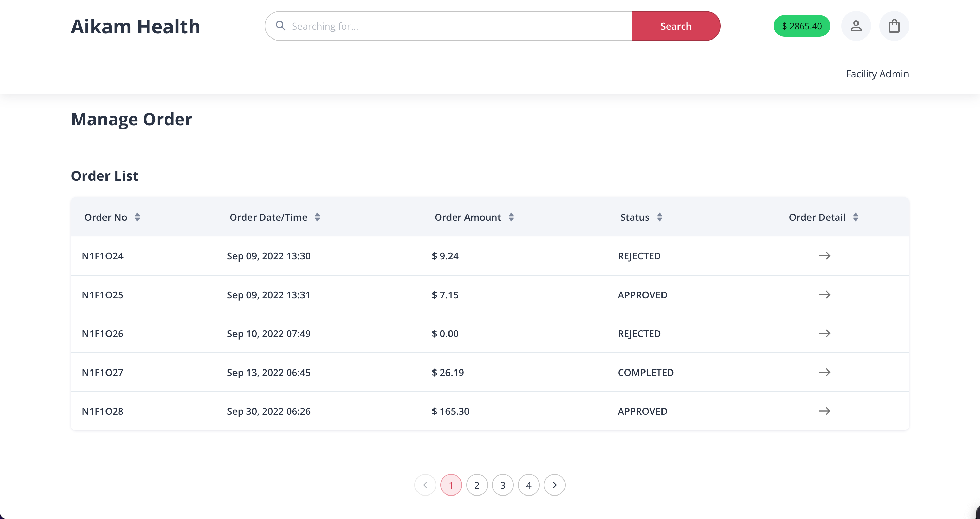Image resolution: width=980 pixels, height=519 pixels.
Task: Sort by Order Amount column
Action: (x=511, y=217)
